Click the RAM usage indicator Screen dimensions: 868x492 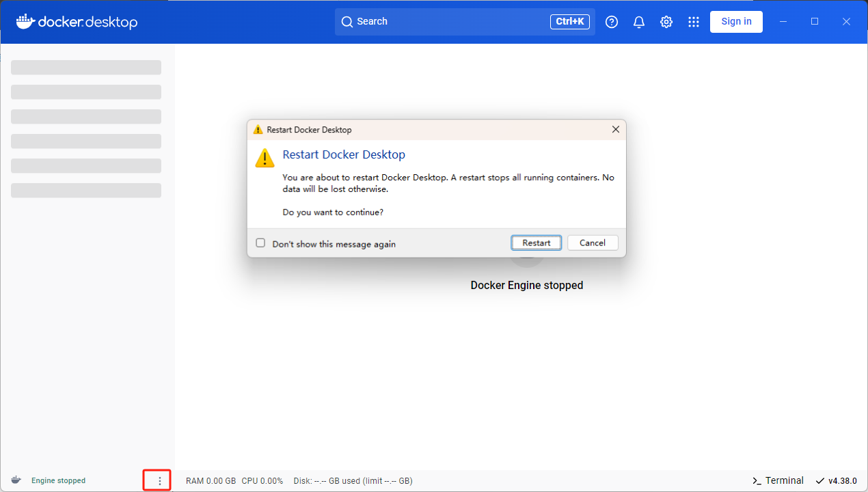[x=211, y=480]
